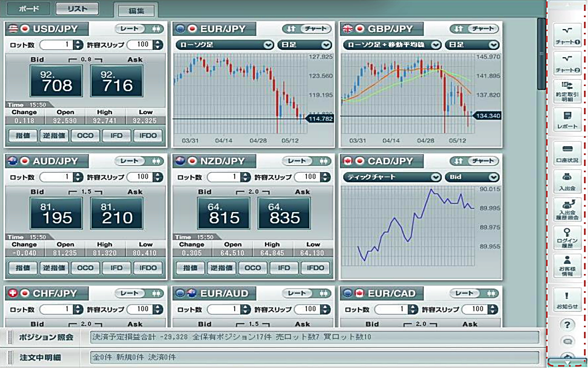Click AUD/JPY ロット数 stepper arrows
This screenshot has width=588, height=368.
[78, 177]
